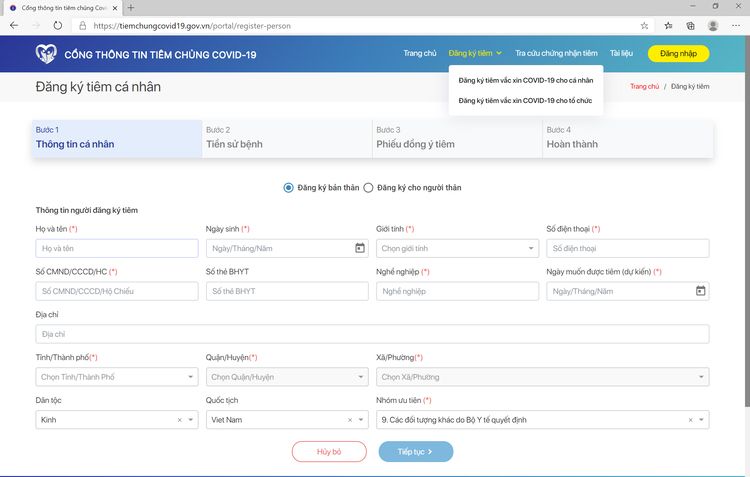Select the Đăng ký cho người thân option

pos(368,187)
